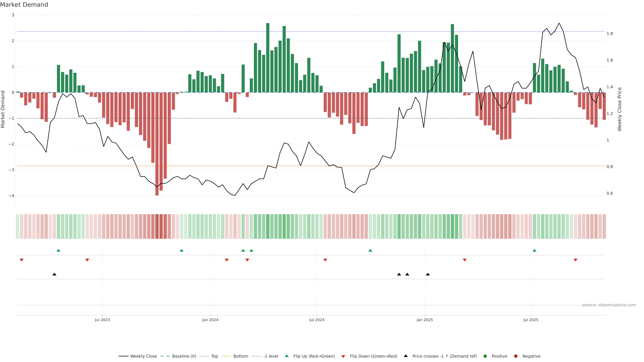Screen dimensions: 644x362
Task: Click the black triangle just after Jan 2025
Action: 428,274
